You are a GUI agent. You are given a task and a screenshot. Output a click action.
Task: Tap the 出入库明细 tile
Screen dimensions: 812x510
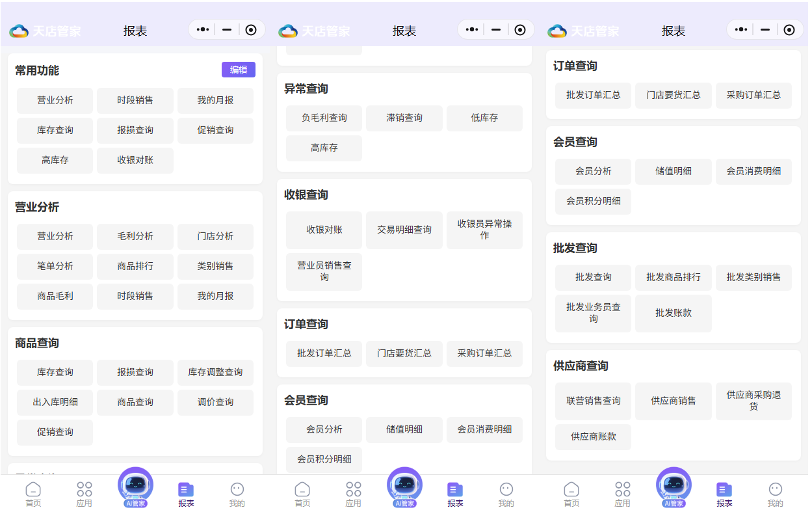click(x=55, y=402)
